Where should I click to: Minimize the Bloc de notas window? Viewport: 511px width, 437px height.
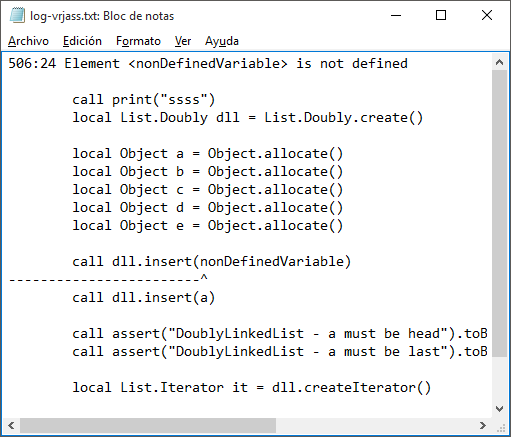tap(396, 15)
